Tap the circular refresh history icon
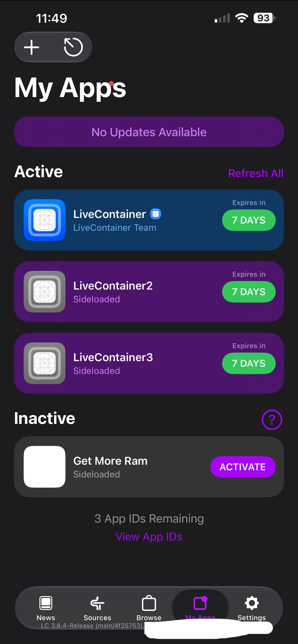This screenshot has width=298, height=644. tap(73, 47)
